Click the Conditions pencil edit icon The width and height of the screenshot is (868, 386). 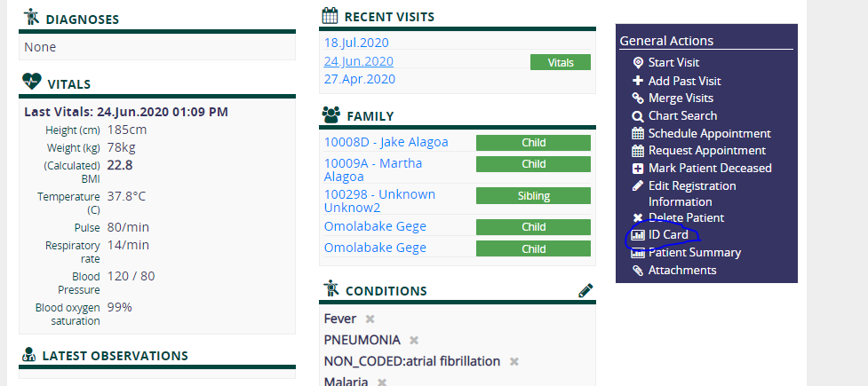pyautogui.click(x=585, y=291)
